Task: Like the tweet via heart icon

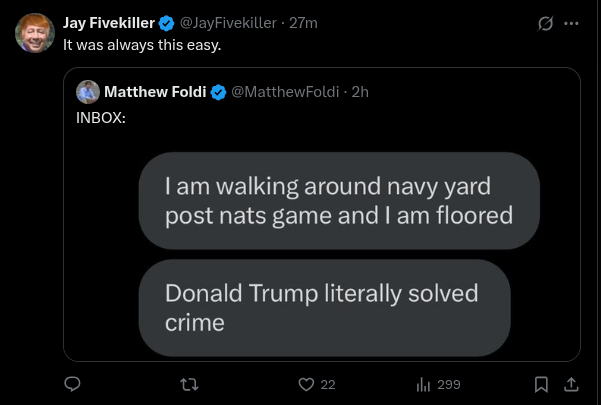Action: click(307, 384)
